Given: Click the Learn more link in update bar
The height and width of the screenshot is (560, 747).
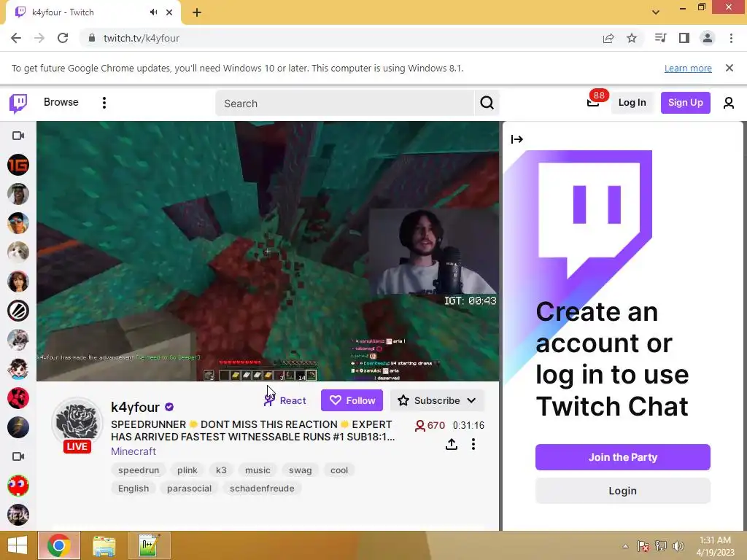Looking at the screenshot, I should (x=688, y=68).
